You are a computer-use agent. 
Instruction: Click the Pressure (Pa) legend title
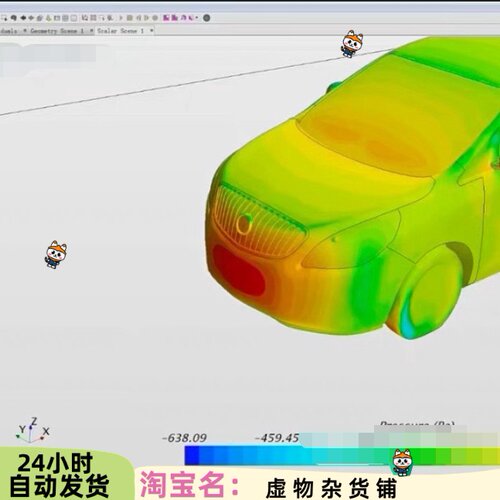[x=417, y=424]
